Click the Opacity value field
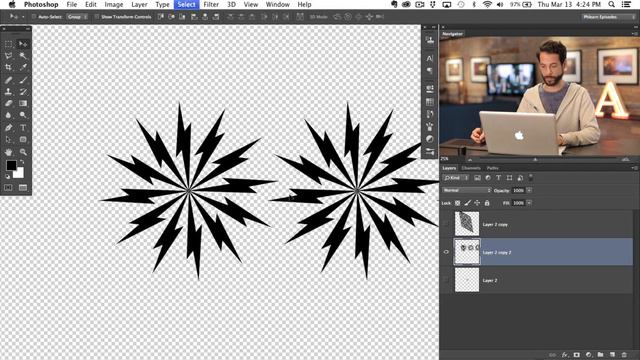 click(518, 191)
